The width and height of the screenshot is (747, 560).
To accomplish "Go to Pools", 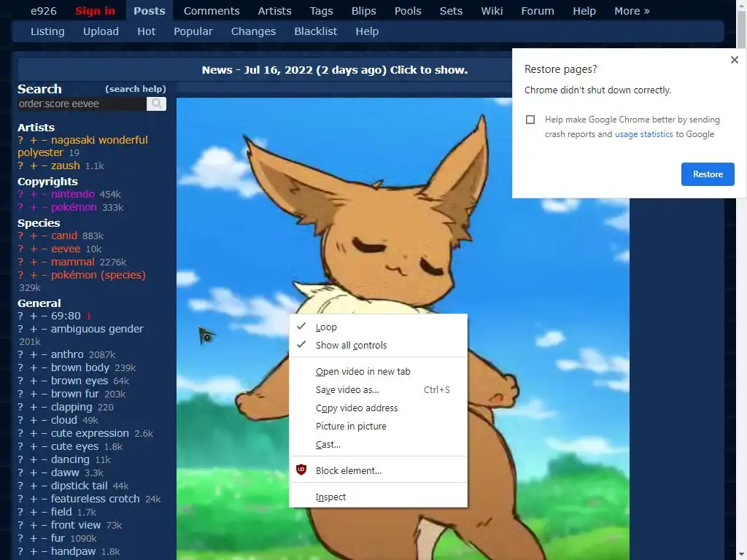I will tap(408, 10).
